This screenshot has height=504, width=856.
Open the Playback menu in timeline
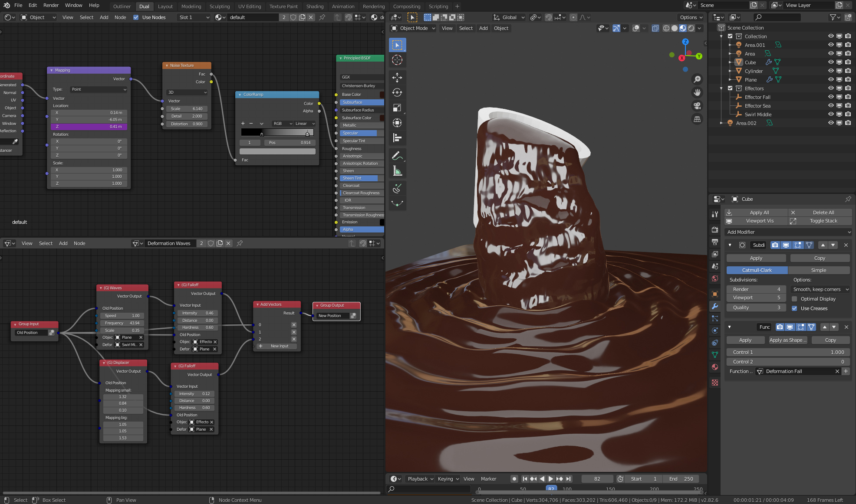420,479
